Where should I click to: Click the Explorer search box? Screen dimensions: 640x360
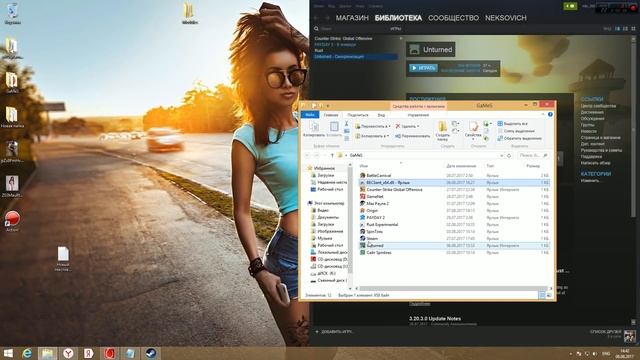(x=533, y=156)
